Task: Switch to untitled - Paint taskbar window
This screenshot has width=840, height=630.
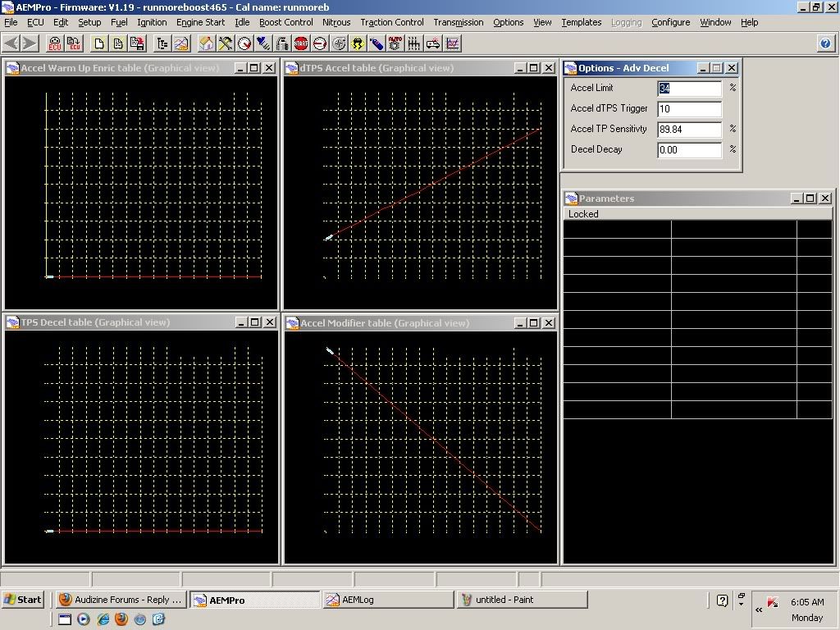Action: (522, 600)
